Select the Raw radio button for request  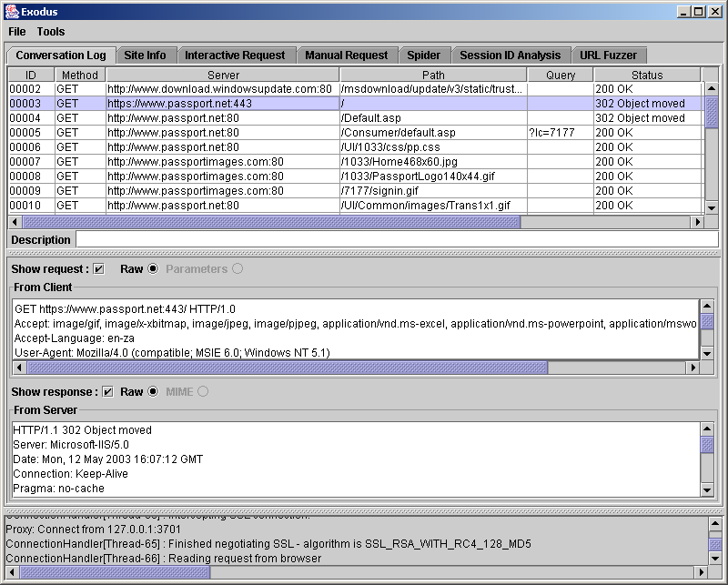pos(153,269)
